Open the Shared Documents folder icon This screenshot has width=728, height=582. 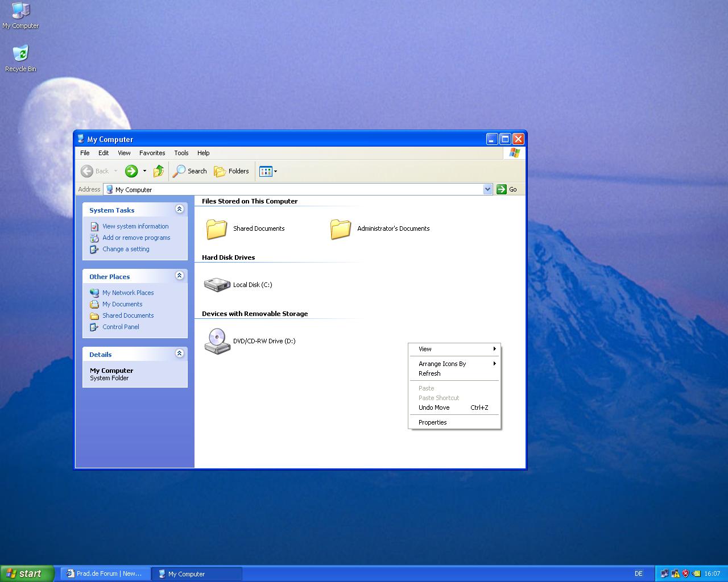coord(217,228)
